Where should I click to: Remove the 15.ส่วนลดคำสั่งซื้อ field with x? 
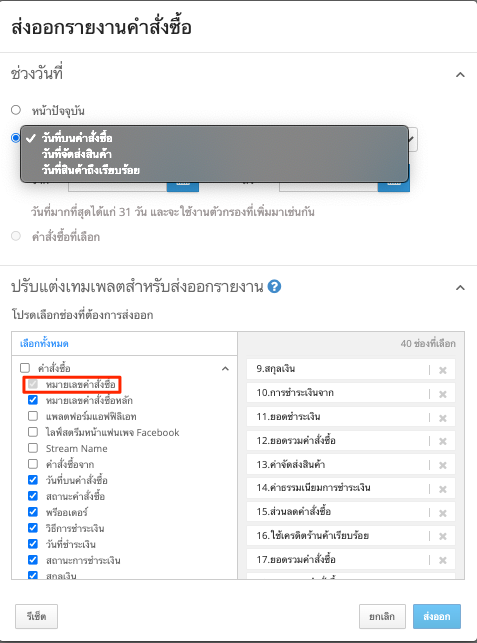443,513
